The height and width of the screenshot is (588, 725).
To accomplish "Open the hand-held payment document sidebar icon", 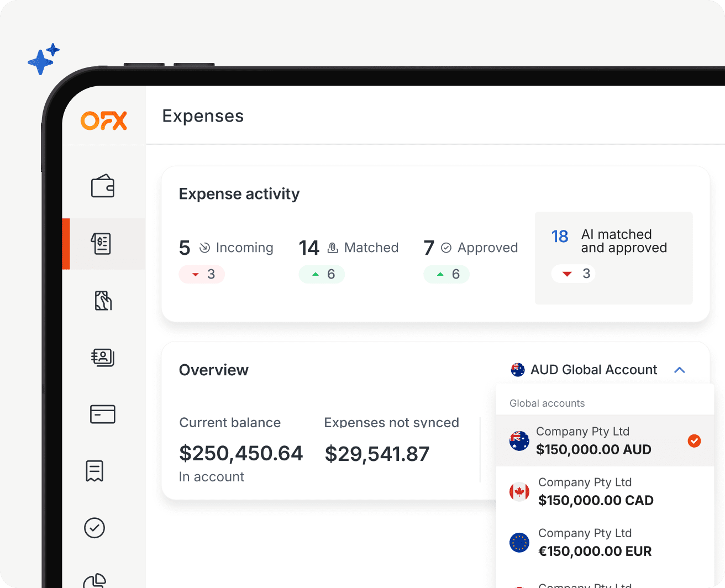I will (103, 301).
